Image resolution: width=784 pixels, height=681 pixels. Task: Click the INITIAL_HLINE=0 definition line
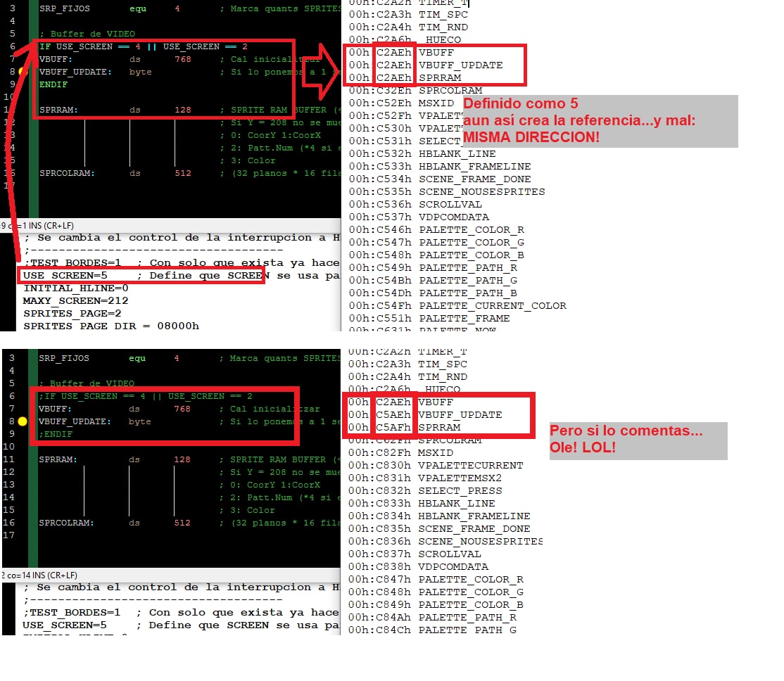[x=76, y=288]
